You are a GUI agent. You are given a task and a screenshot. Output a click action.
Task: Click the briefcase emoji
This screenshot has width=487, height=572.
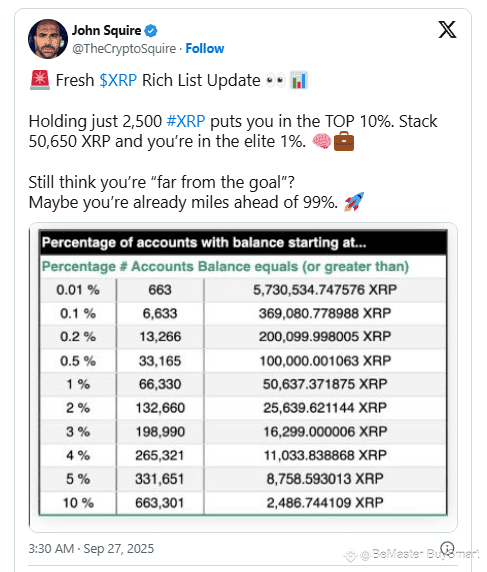pos(344,141)
